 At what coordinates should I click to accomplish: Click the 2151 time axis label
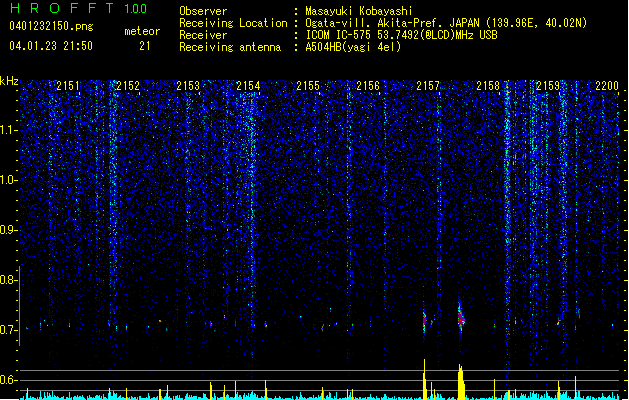pos(68,85)
